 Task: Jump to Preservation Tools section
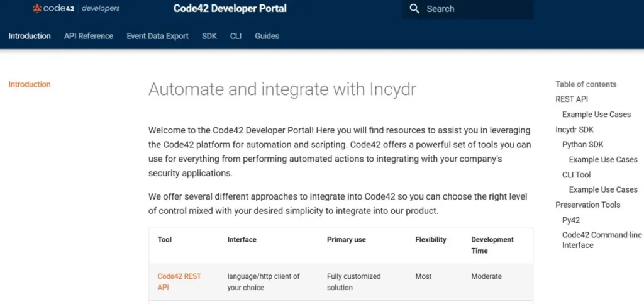(587, 205)
